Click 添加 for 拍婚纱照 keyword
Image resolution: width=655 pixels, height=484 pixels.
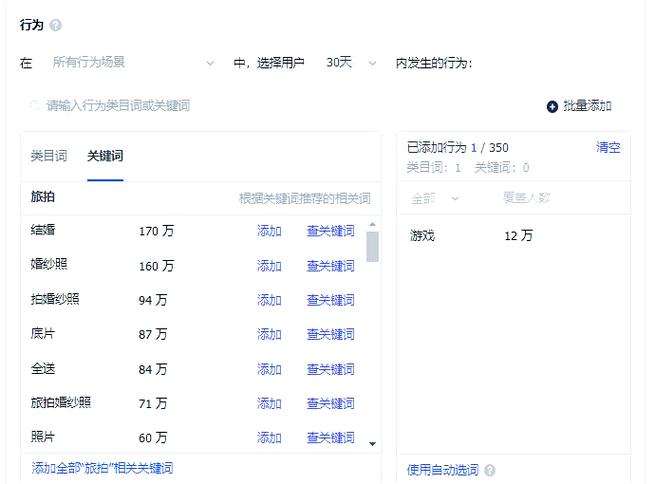[269, 300]
